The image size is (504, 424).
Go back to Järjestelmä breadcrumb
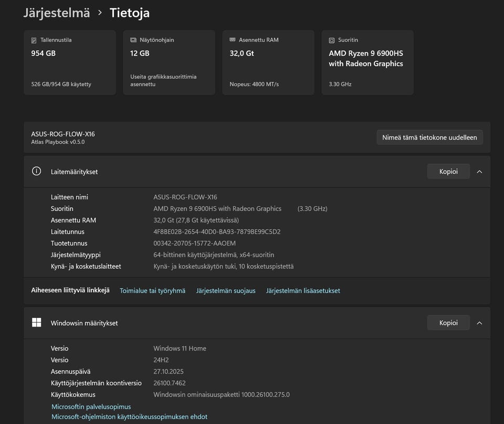pyautogui.click(x=57, y=13)
